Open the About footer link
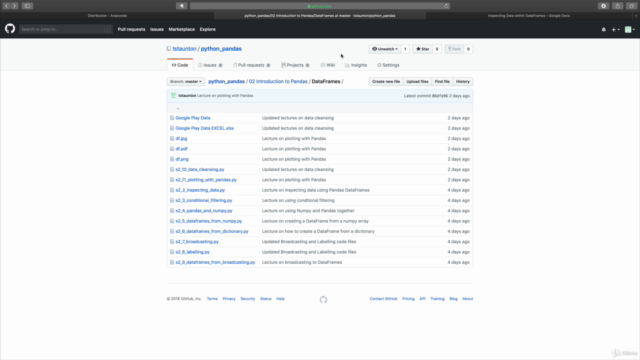640x360 pixels. pos(468,299)
